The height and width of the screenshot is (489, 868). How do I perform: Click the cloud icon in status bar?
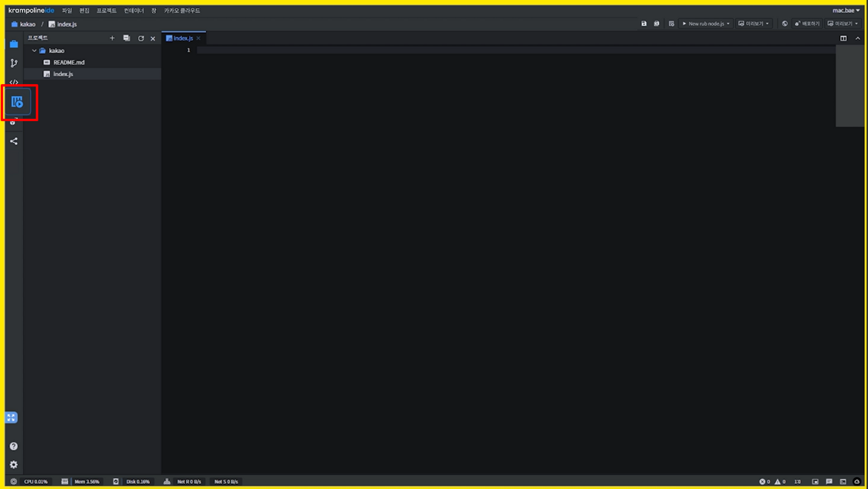coord(857,482)
